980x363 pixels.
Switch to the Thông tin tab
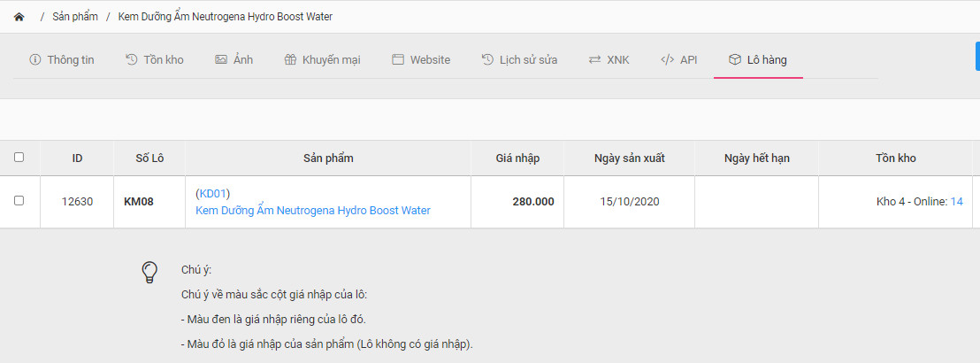(62, 60)
